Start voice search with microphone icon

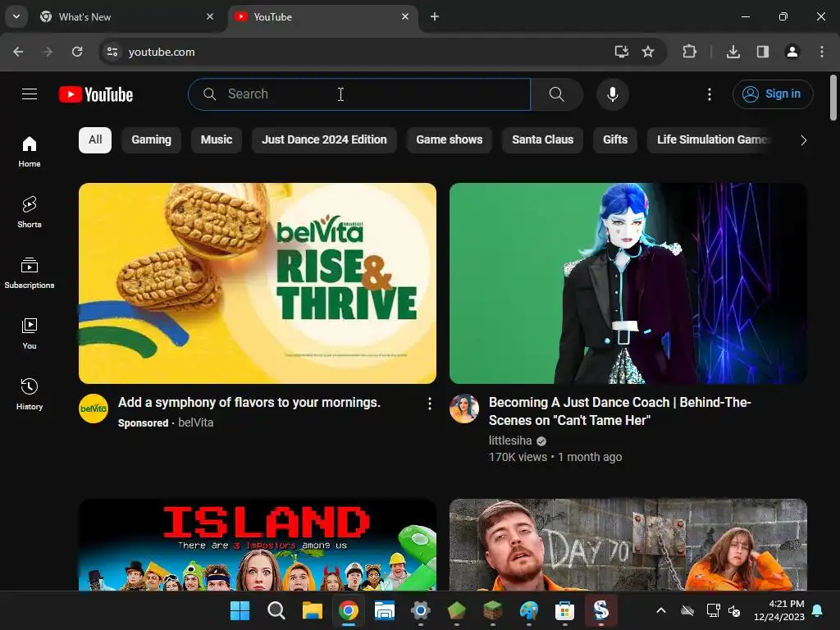pyautogui.click(x=612, y=94)
